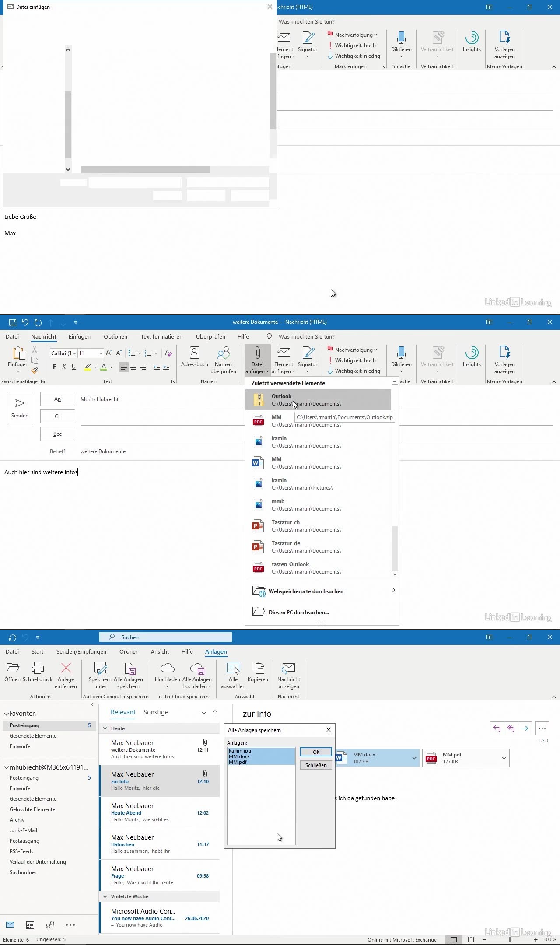
Task: Collapse the Favoriten folder group
Action: coord(7,714)
